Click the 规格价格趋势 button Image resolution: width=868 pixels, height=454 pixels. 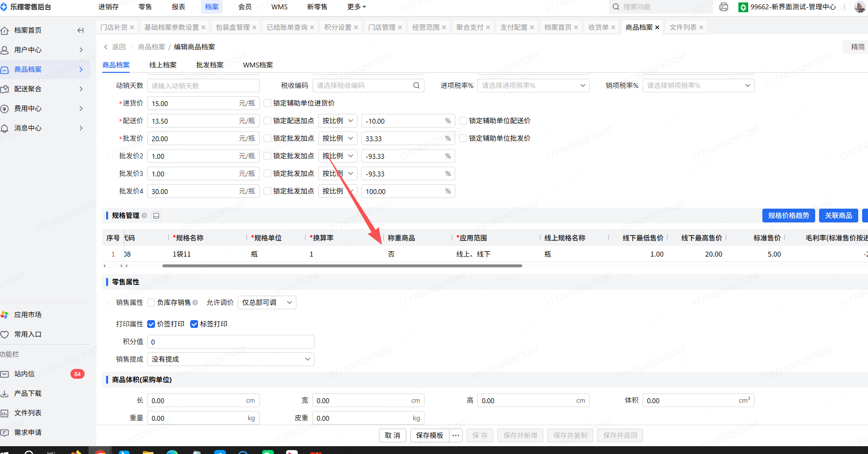tap(789, 216)
